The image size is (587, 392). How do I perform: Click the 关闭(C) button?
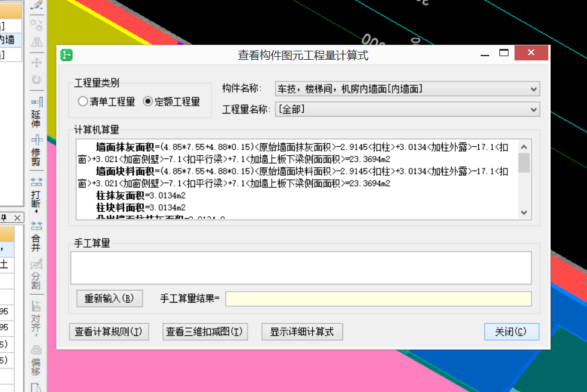512,332
